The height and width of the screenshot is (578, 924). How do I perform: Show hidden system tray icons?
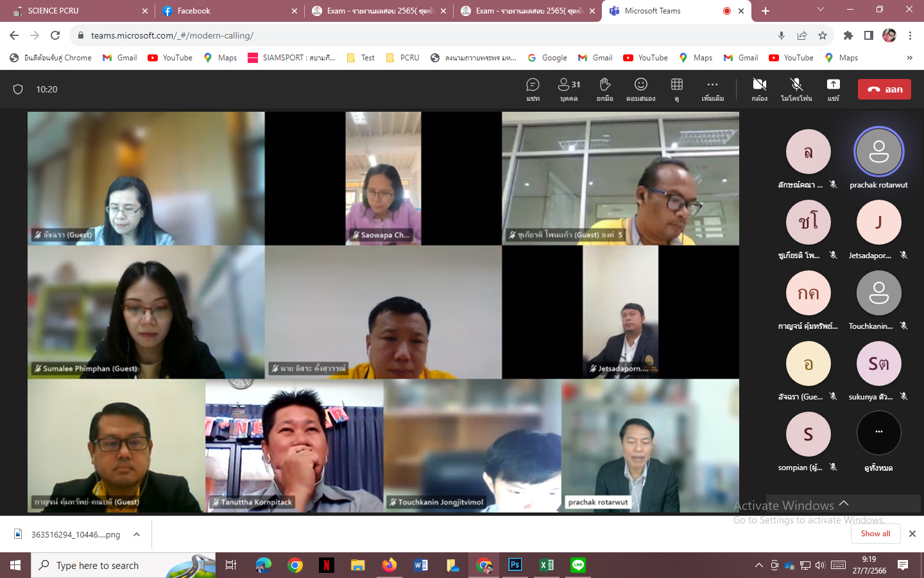[758, 565]
